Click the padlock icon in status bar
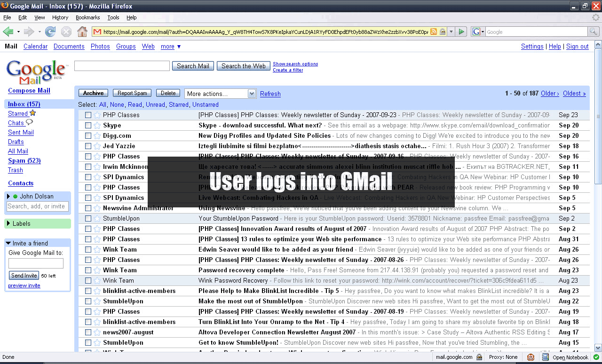Image resolution: width=602 pixels, height=364 pixels. tap(479, 357)
